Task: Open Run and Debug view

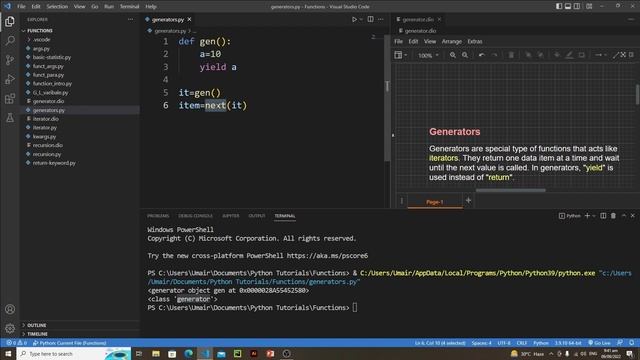Action: pyautogui.click(x=10, y=79)
